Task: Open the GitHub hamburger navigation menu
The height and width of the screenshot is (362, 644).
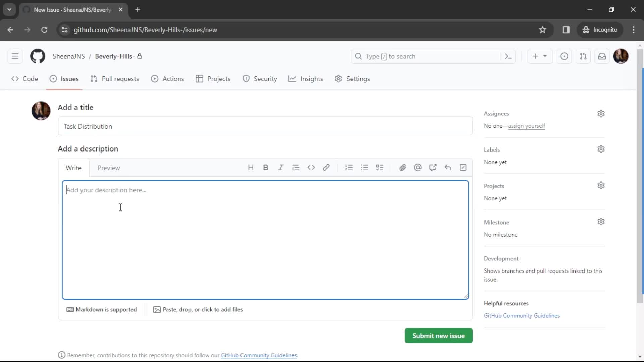Action: coord(15,56)
